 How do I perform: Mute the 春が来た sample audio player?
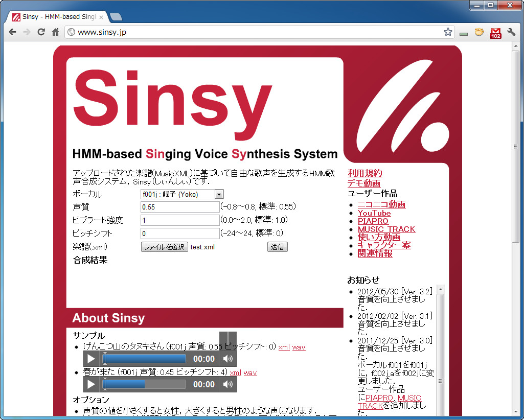click(228, 384)
